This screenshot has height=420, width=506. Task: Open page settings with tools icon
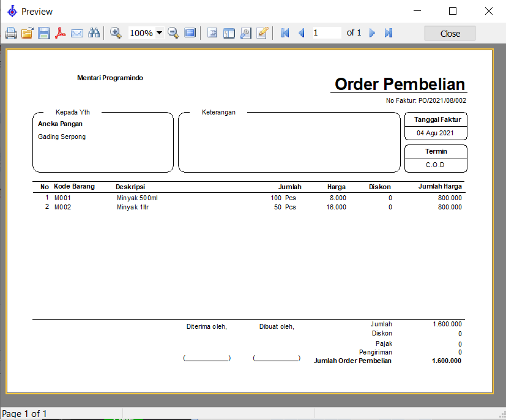click(245, 33)
